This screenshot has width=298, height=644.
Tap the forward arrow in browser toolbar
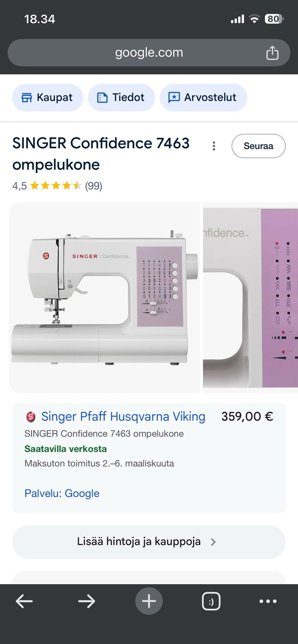click(86, 601)
